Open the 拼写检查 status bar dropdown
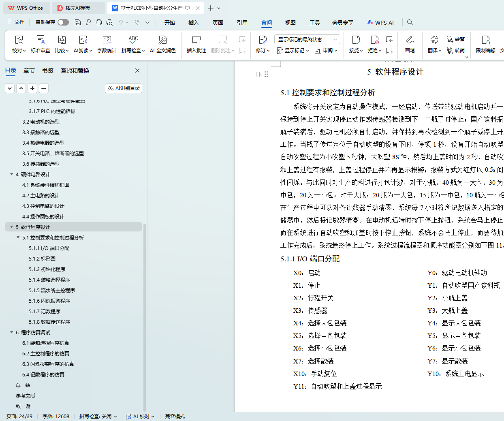The height and width of the screenshot is (421, 504). (x=98, y=417)
